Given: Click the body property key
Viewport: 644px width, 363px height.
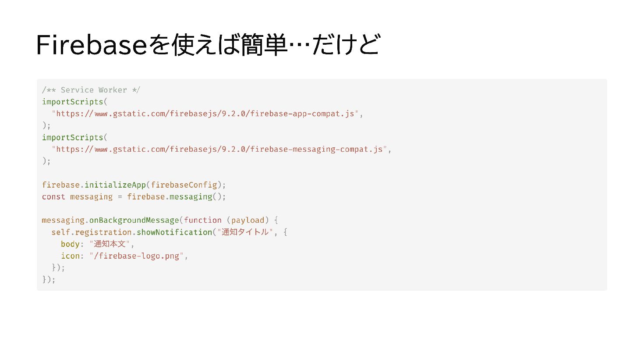Looking at the screenshot, I should pos(70,244).
